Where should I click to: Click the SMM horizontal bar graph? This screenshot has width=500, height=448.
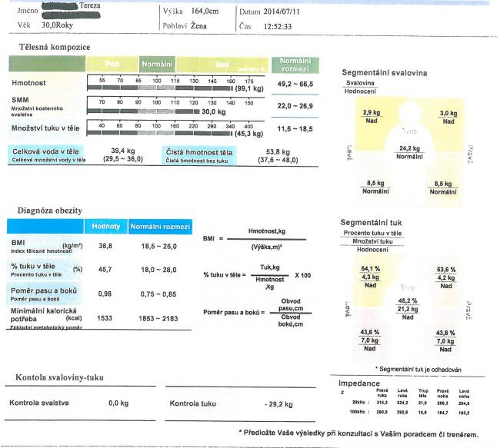[144, 111]
